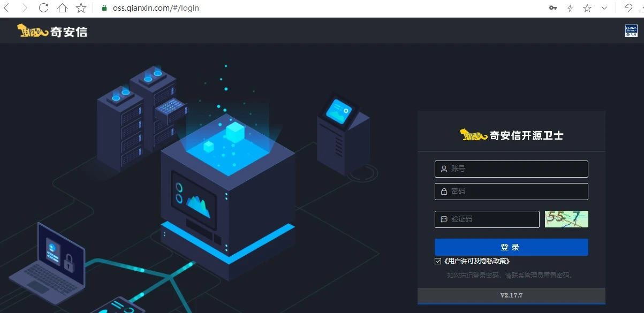Open saved passwords key icon

pyautogui.click(x=553, y=8)
